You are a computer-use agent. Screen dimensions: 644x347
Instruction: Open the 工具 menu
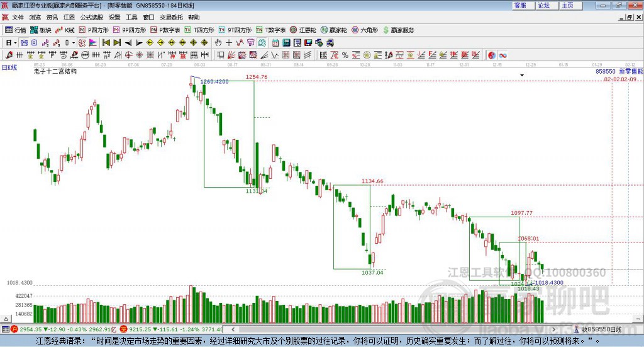click(x=131, y=17)
